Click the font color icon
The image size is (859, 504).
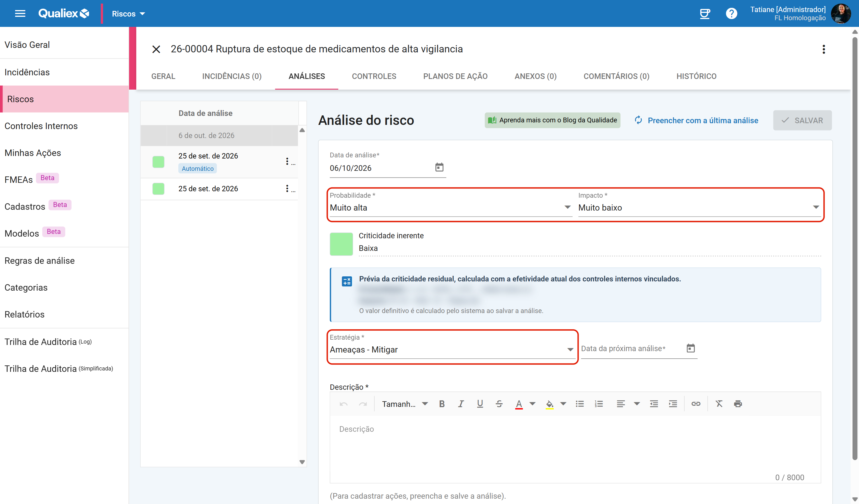(x=519, y=404)
